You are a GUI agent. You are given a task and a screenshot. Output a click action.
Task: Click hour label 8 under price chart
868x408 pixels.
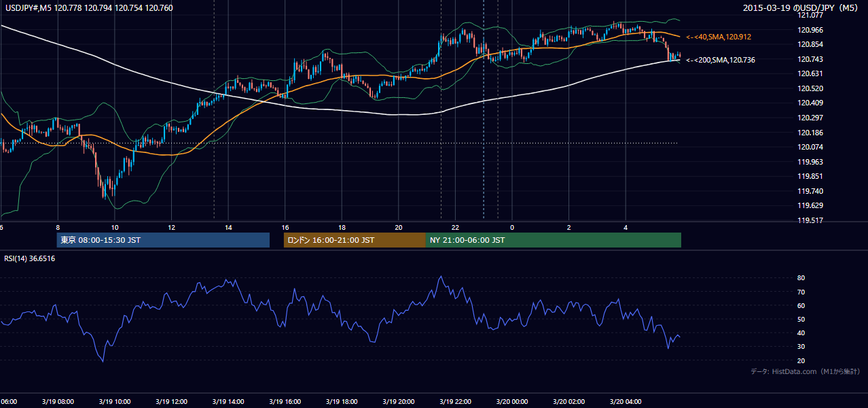(x=58, y=228)
